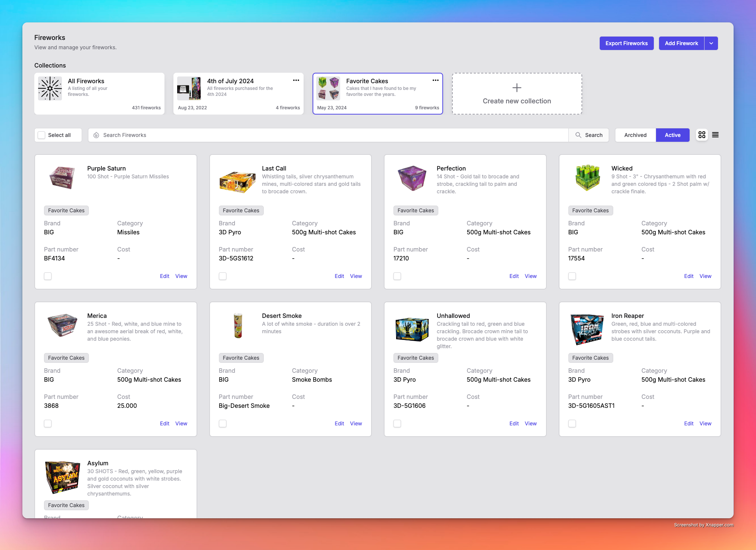Viewport: 756px width, 550px height.
Task: Switch to grid view layout
Action: 702,135
